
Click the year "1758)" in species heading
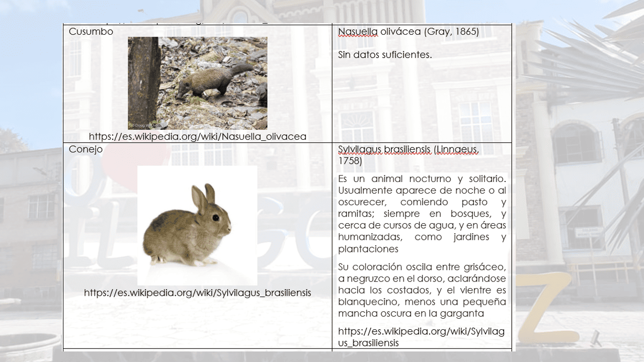coord(350,161)
